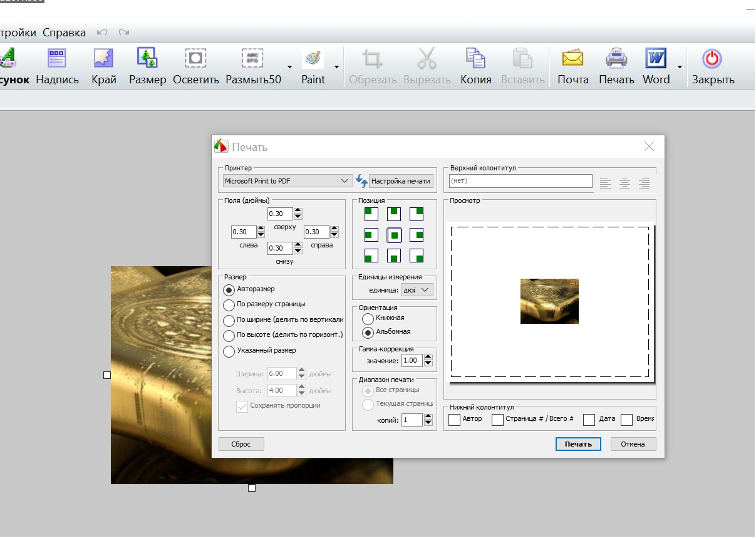Expand the единица measurement units dropdown
This screenshot has height=538, width=756.
(x=418, y=290)
